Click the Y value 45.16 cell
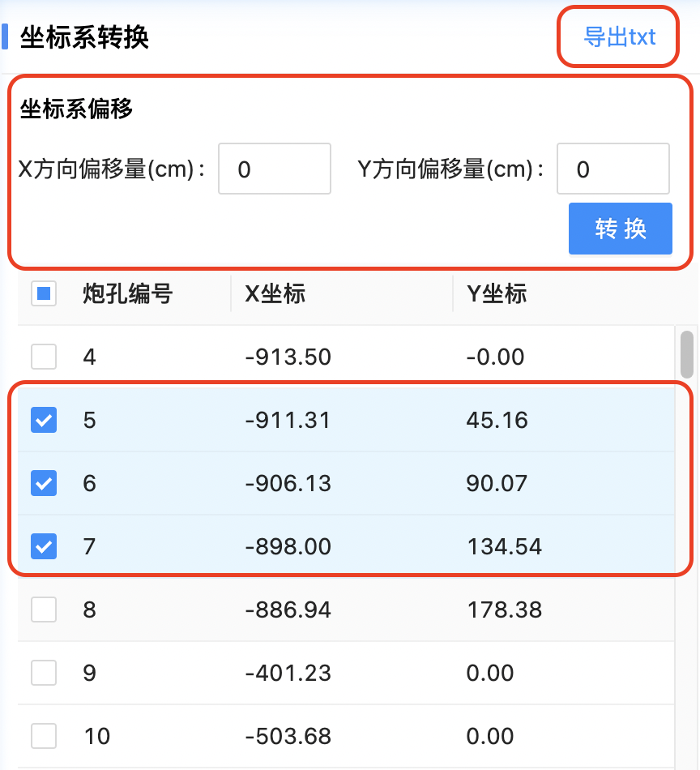700x770 pixels. click(497, 420)
